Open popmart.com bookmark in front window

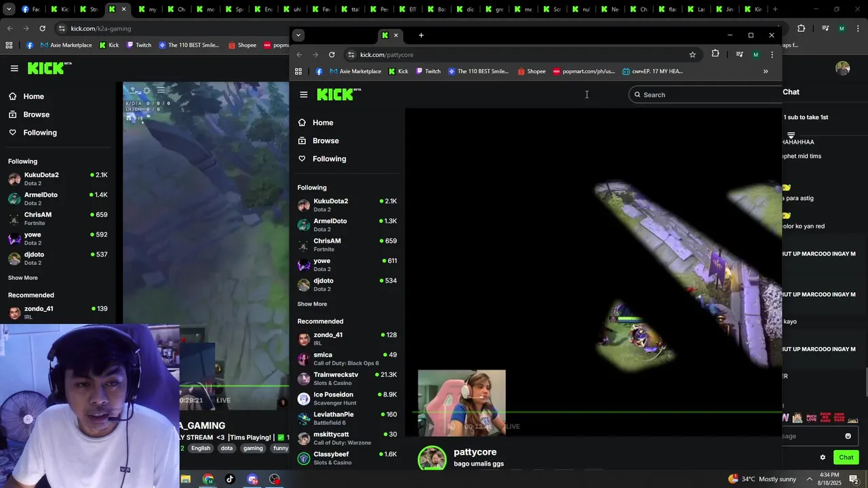coord(584,71)
